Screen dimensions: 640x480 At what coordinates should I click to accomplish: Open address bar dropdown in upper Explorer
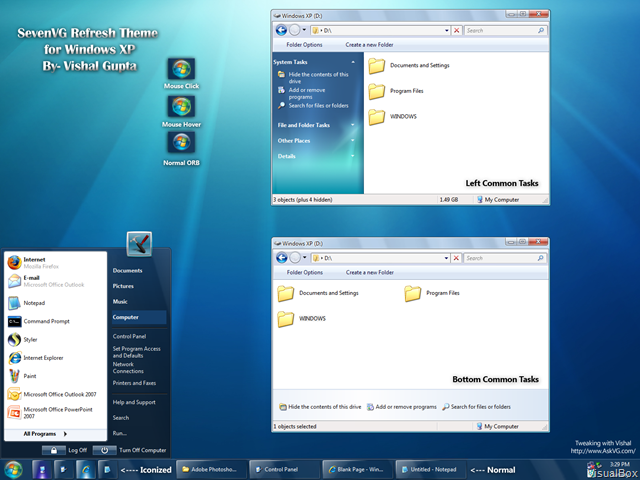[447, 31]
